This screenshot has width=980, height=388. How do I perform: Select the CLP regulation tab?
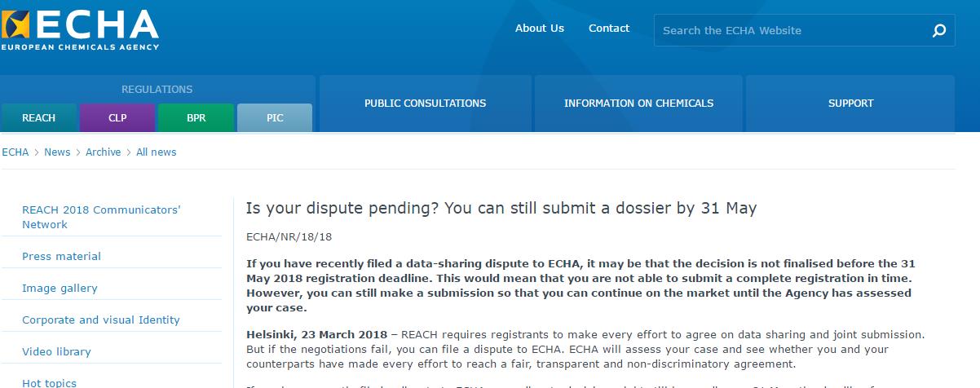click(117, 117)
